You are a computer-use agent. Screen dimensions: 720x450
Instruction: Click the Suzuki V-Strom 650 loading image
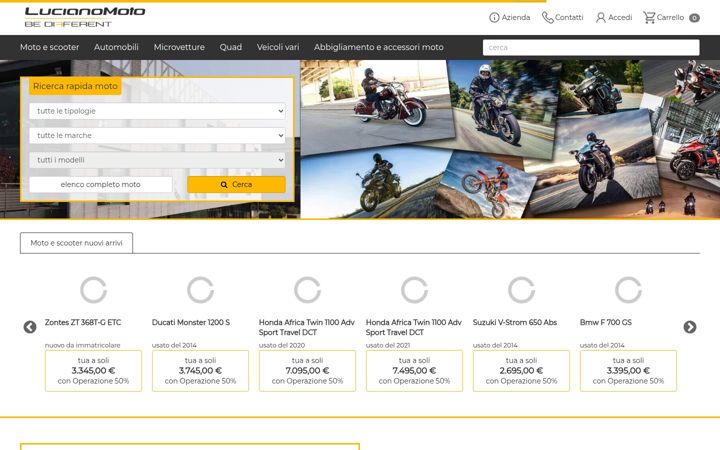tap(521, 290)
